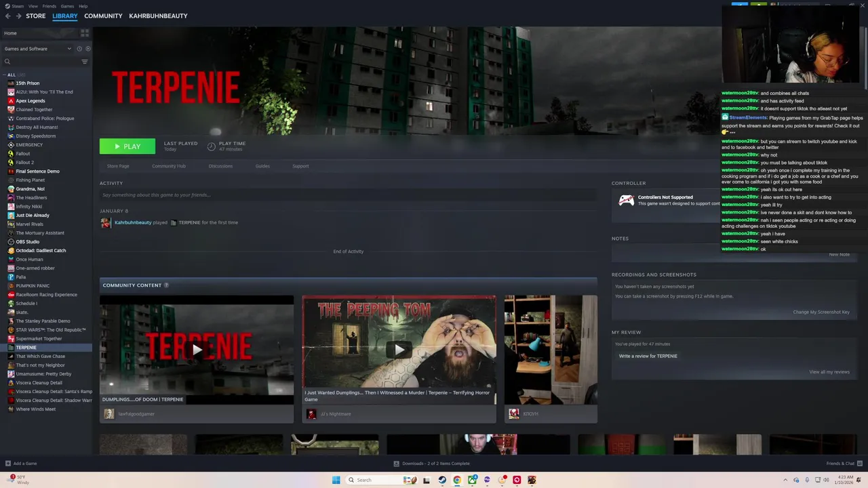Open Kahrbuhnbeauty profile in activity feed
The height and width of the screenshot is (488, 868).
(x=133, y=222)
